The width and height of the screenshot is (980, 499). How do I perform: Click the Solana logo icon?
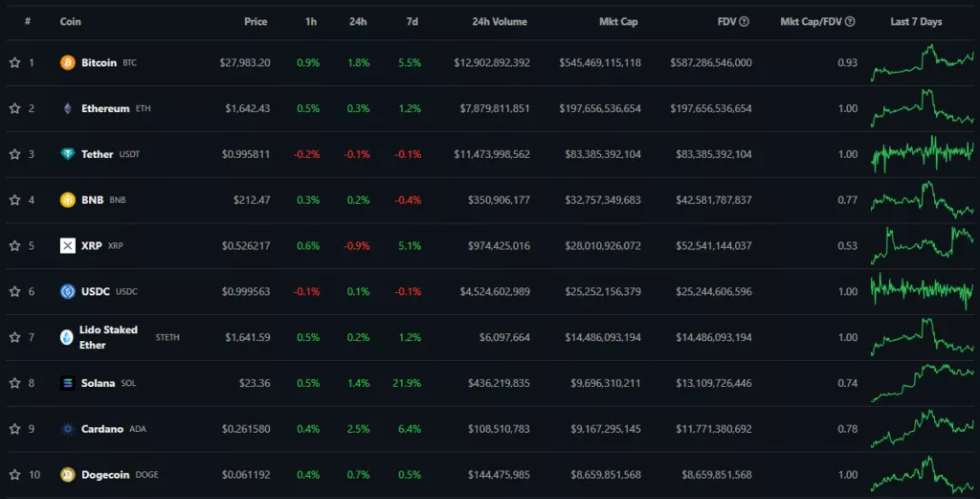coord(68,383)
